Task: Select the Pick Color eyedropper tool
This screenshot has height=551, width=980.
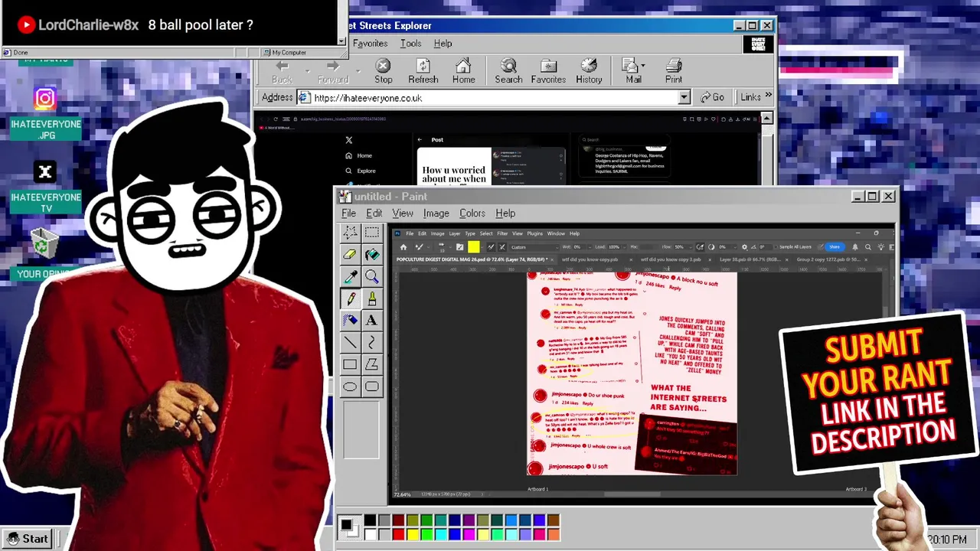Action: 350,277
